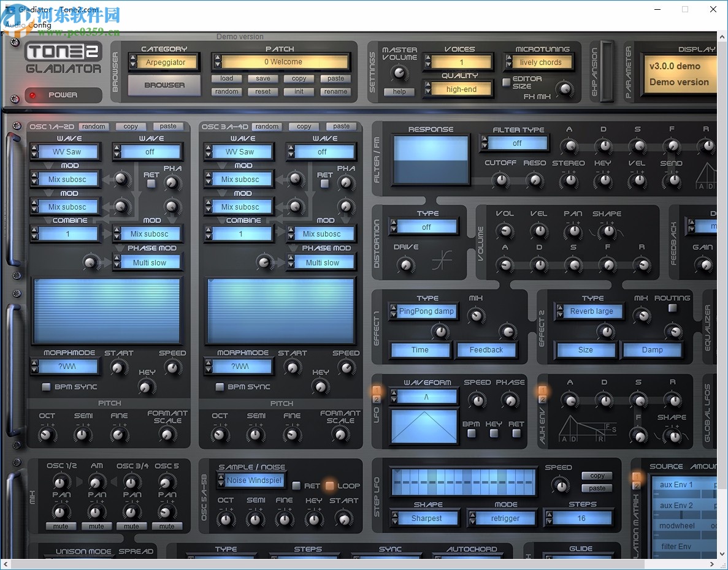Click the BROWSER button
Screen dimensions: 728x570
pos(164,85)
